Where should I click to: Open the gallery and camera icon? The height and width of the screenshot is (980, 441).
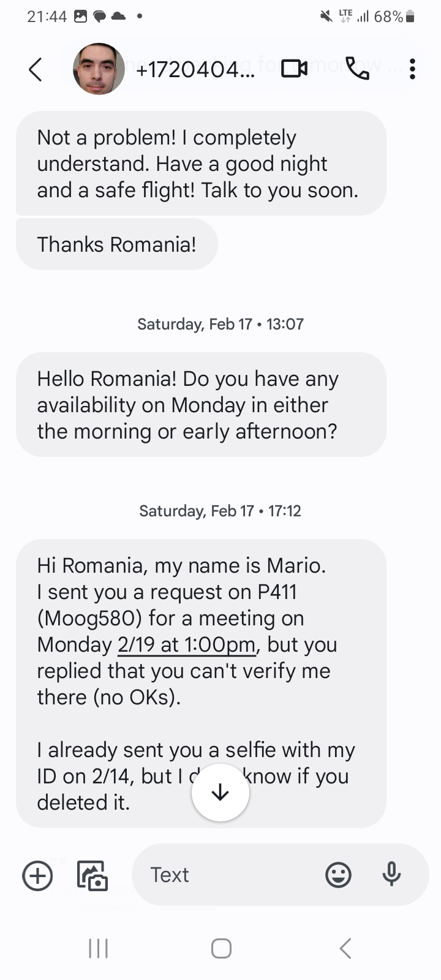pos(92,875)
